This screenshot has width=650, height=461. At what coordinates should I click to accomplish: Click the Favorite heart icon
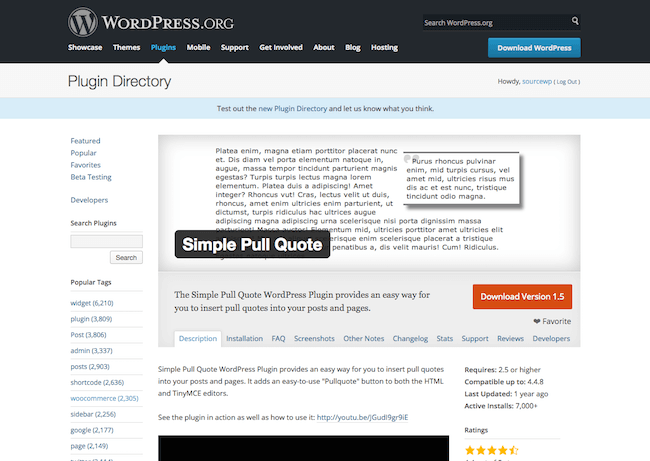(536, 321)
